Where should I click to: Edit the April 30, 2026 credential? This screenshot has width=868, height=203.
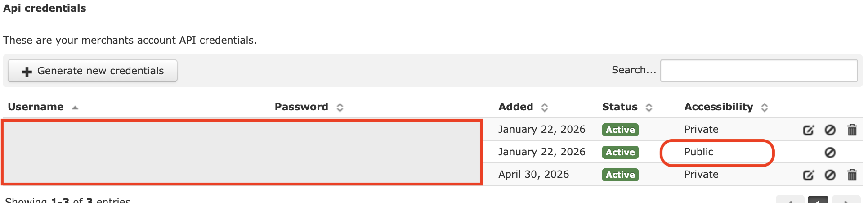[x=808, y=175]
